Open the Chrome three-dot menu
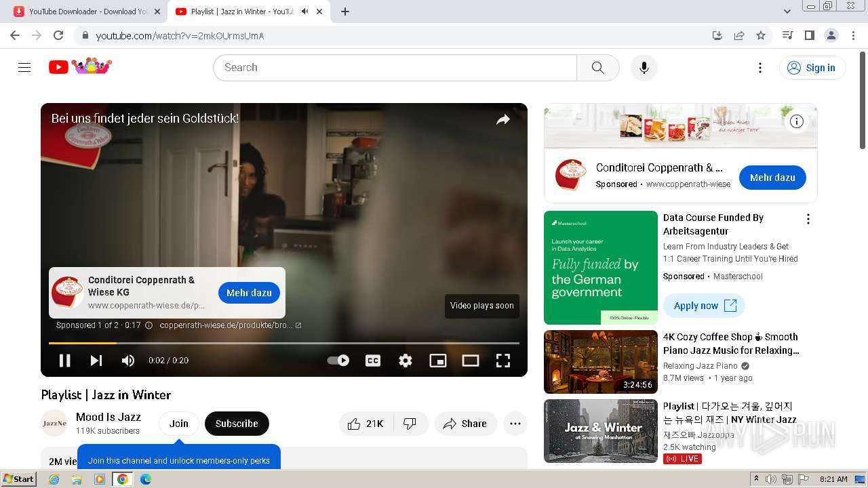This screenshot has height=488, width=868. pyautogui.click(x=853, y=35)
